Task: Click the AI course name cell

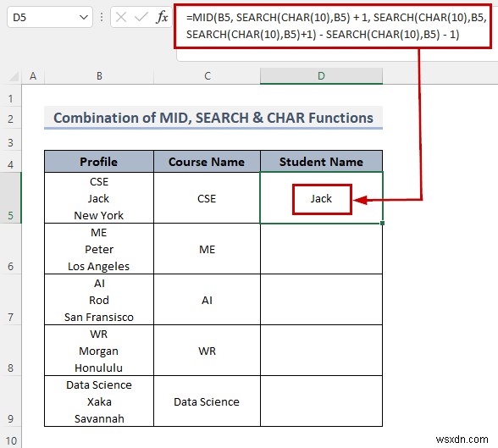Action: point(207,300)
